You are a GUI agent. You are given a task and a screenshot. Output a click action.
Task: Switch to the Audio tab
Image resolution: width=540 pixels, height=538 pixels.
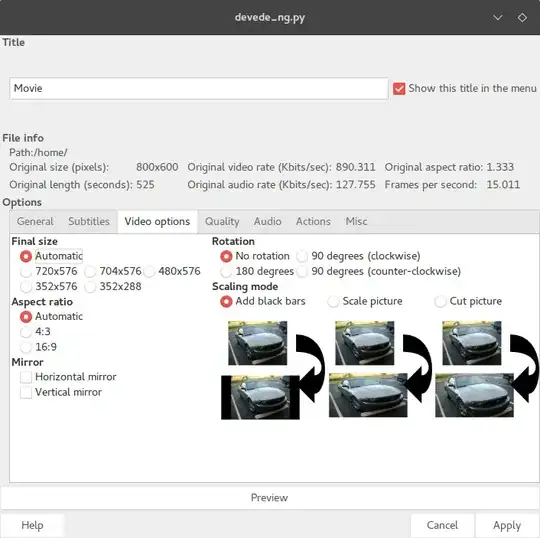[x=268, y=221]
